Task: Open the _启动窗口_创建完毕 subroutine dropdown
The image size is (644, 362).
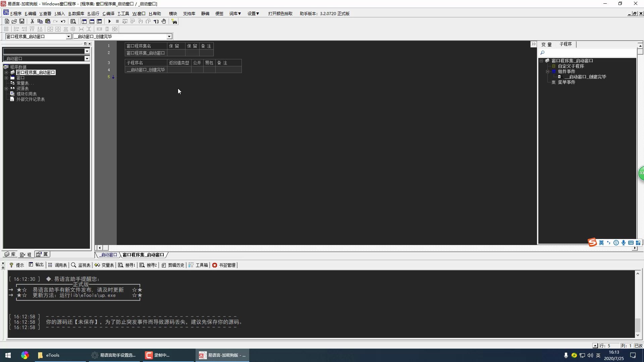Action: pyautogui.click(x=169, y=37)
